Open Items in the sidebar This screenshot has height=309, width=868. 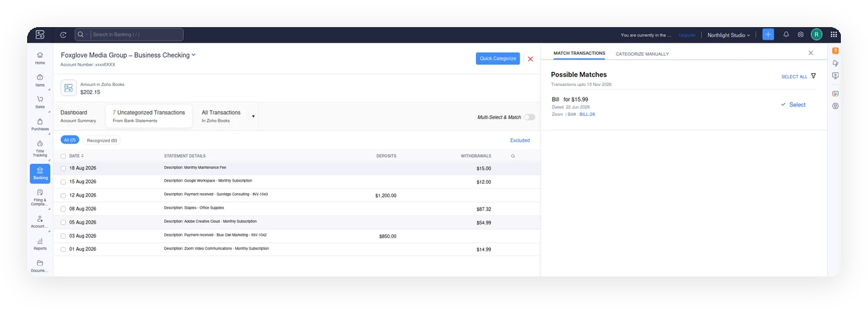tap(40, 80)
